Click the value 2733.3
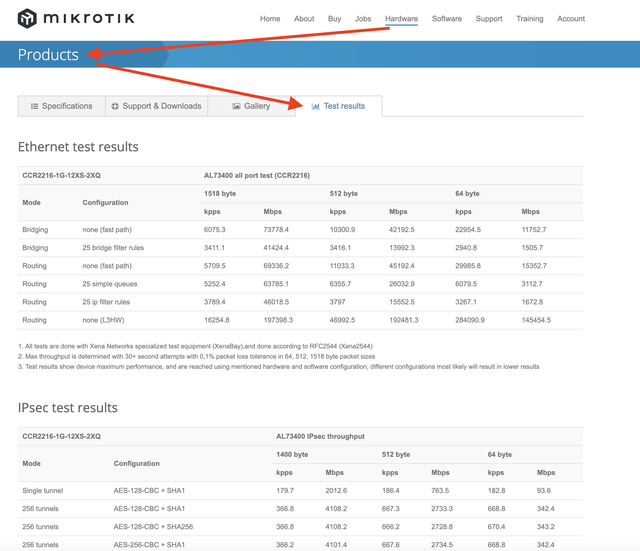This screenshot has width=640, height=551. point(442,509)
